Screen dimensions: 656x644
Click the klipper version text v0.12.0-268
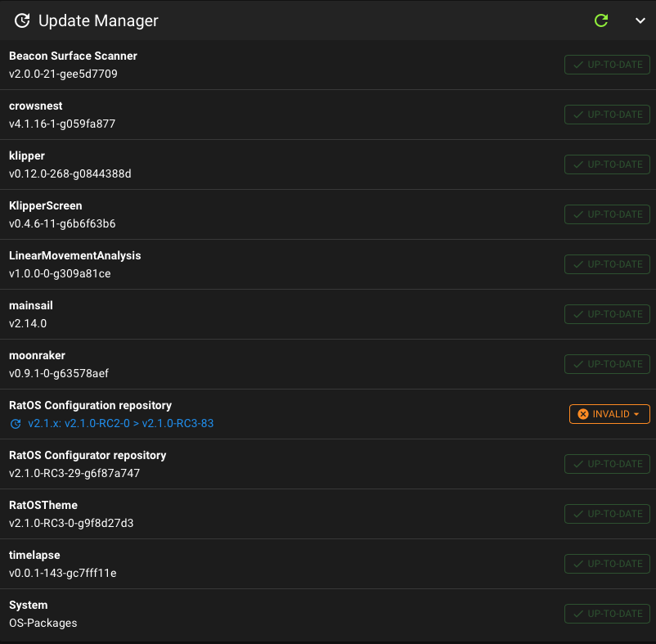(x=70, y=173)
